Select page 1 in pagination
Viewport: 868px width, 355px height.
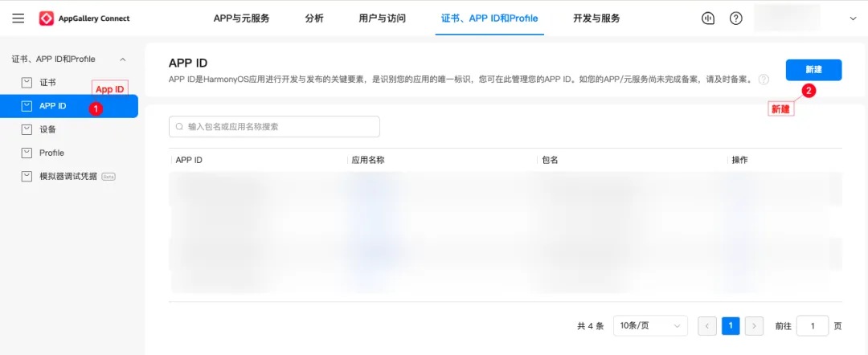click(x=731, y=326)
